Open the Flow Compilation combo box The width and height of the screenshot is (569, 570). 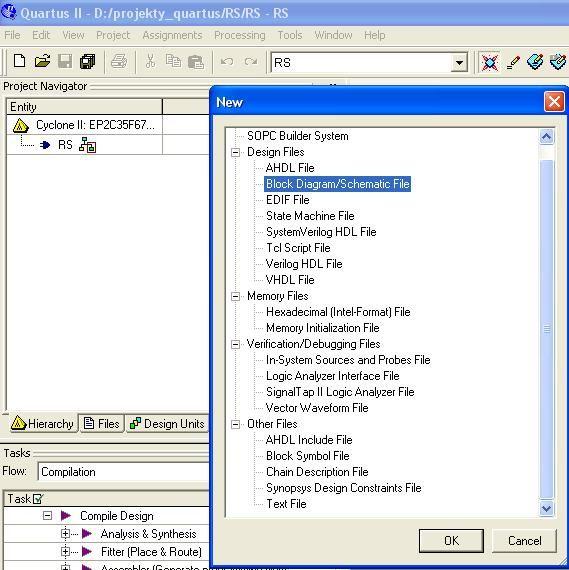click(123, 472)
